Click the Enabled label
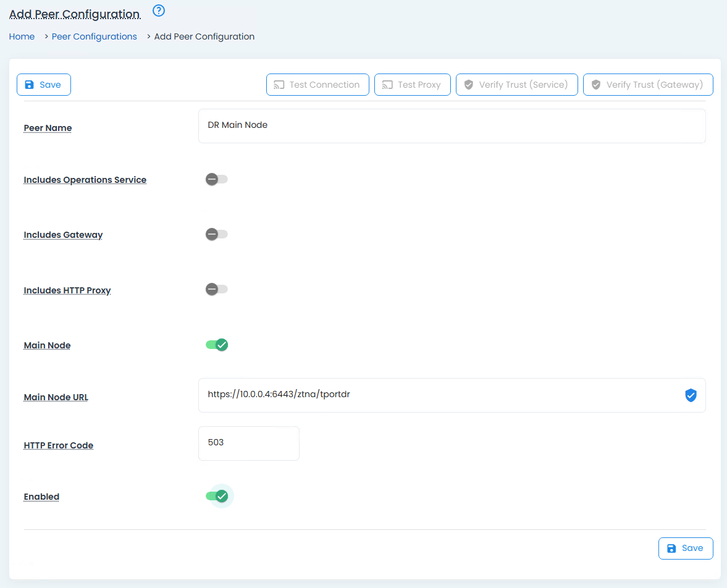Image resolution: width=727 pixels, height=588 pixels. click(42, 497)
